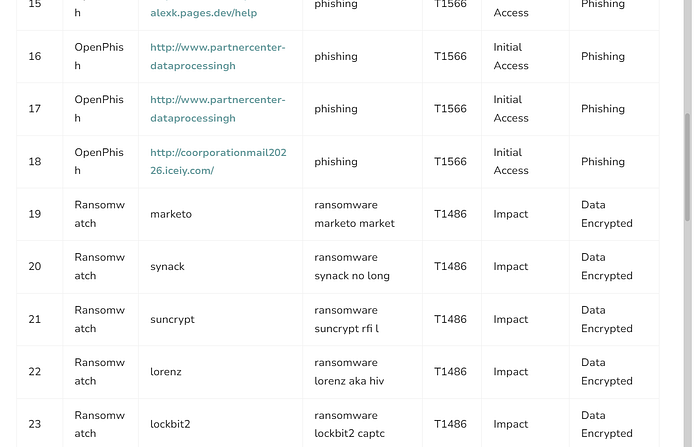Open the alexk.pages.dev/help link
Image resolution: width=700 pixels, height=447 pixels.
point(204,13)
